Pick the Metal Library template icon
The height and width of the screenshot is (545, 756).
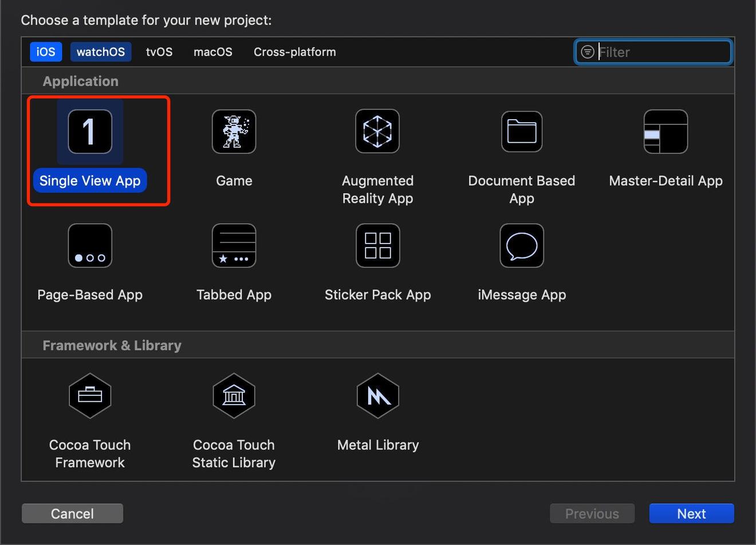coord(377,395)
